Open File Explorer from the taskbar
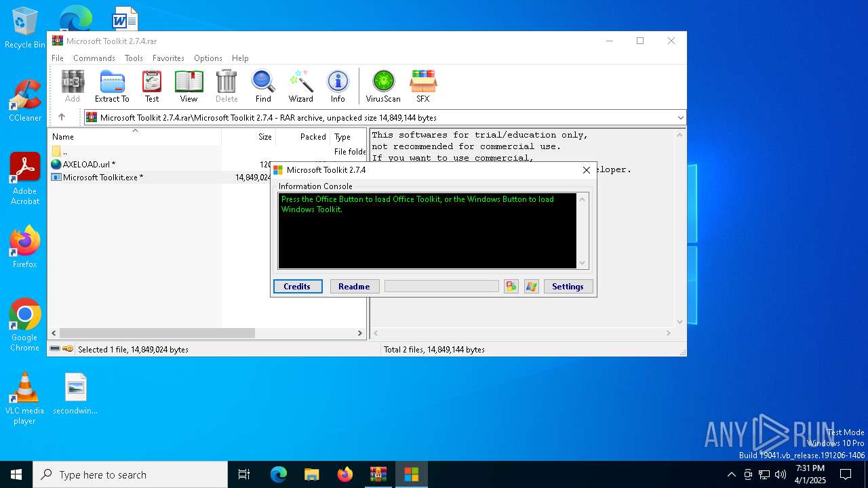 click(x=312, y=474)
